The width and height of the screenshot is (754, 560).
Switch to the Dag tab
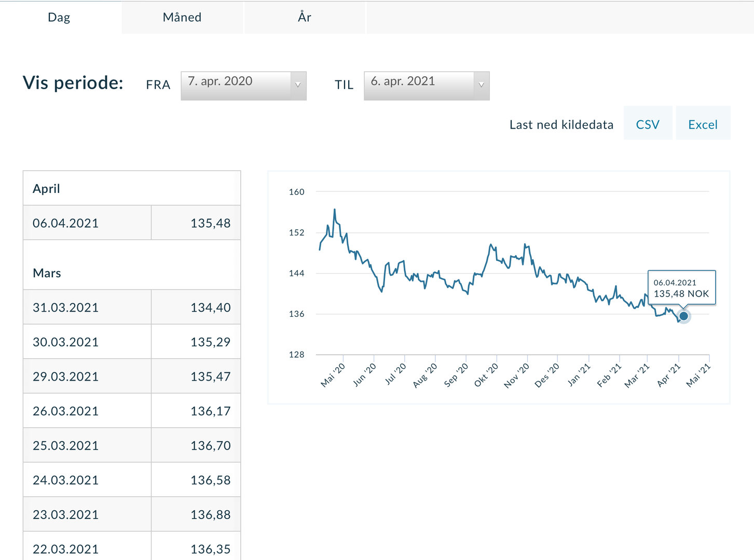59,17
